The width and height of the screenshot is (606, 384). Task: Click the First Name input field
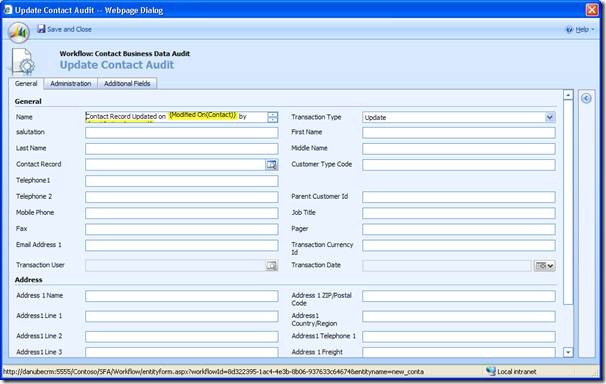tap(459, 133)
